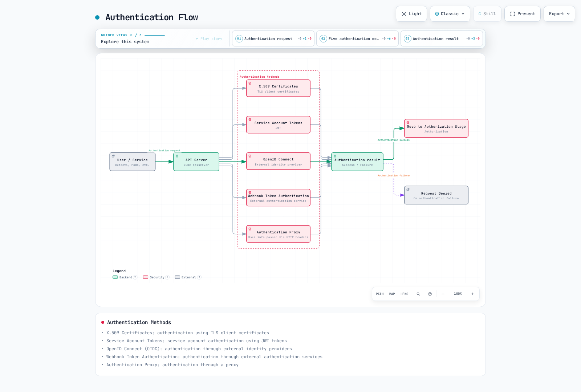Screen dimensions: 581x392
Task: Click the search magnifier icon
Action: (418, 294)
